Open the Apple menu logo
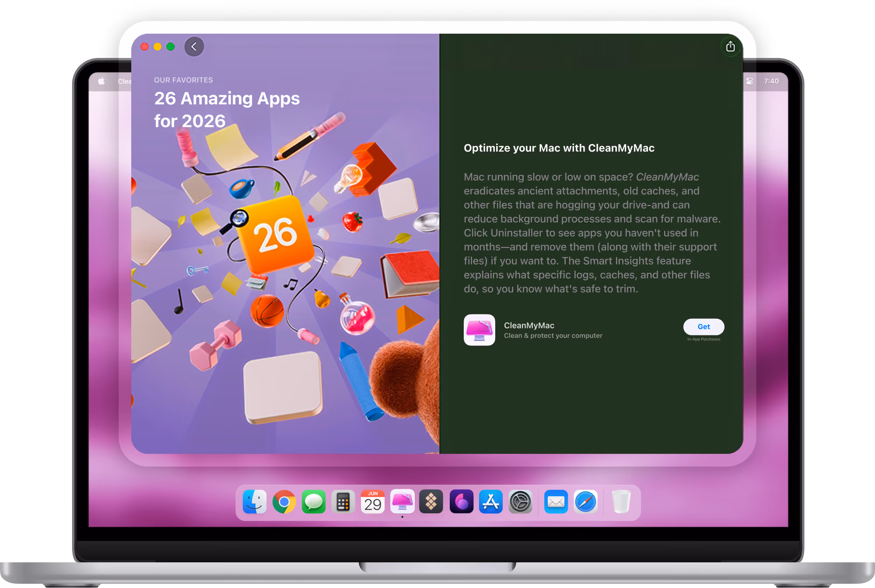The height and width of the screenshot is (588, 875). (x=101, y=81)
